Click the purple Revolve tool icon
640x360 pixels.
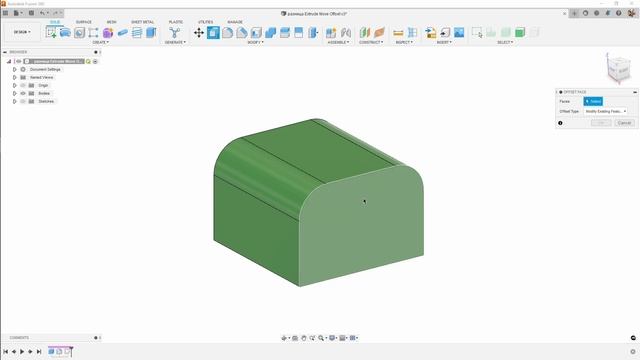click(x=108, y=33)
